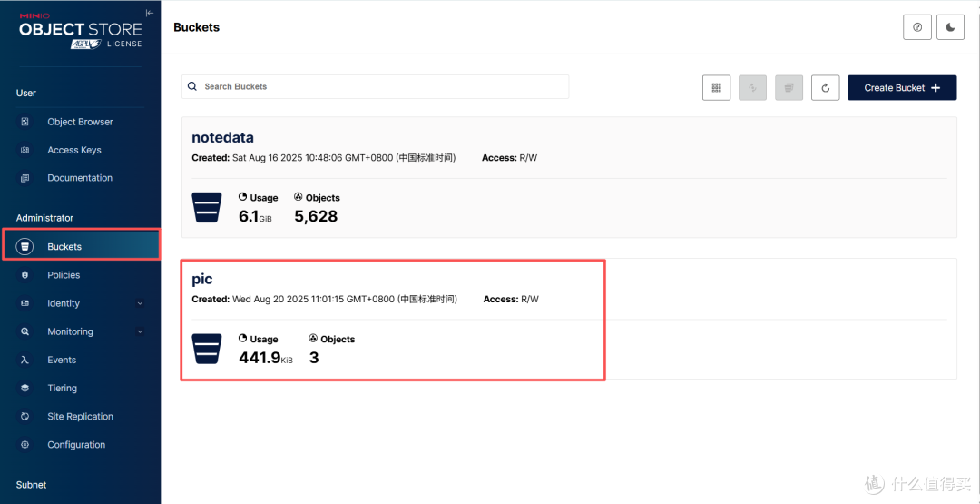
Task: Open Site Replication page
Action: [80, 417]
